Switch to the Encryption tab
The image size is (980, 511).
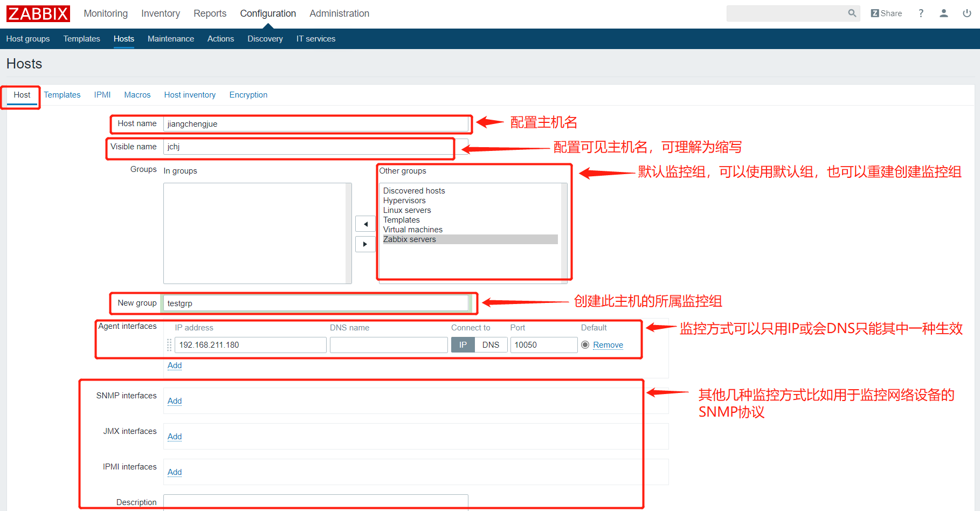tap(249, 95)
